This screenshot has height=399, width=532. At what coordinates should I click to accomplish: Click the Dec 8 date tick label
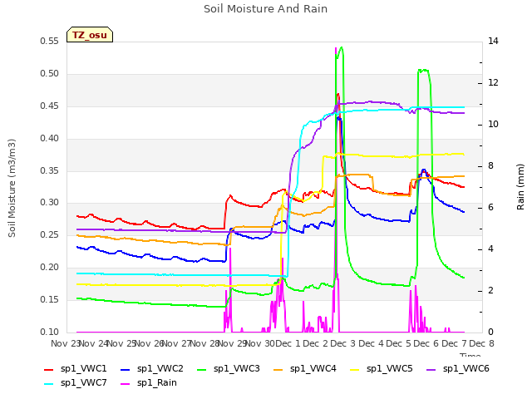[x=481, y=343]
